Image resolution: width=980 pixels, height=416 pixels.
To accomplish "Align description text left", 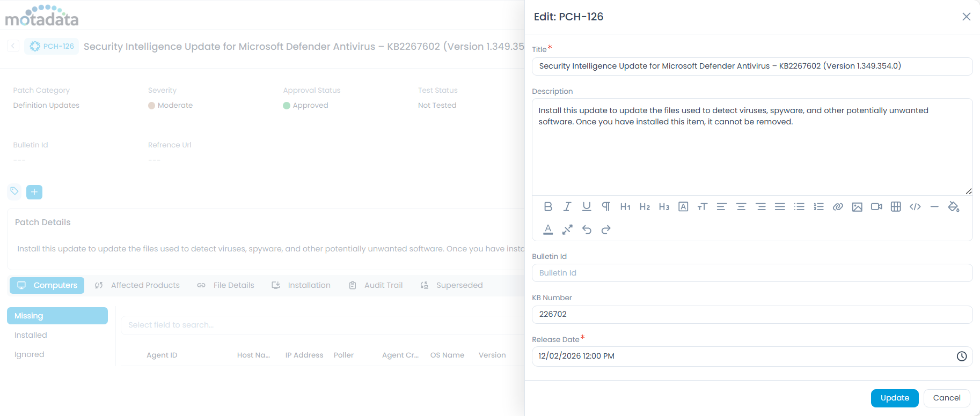I will pyautogui.click(x=722, y=207).
